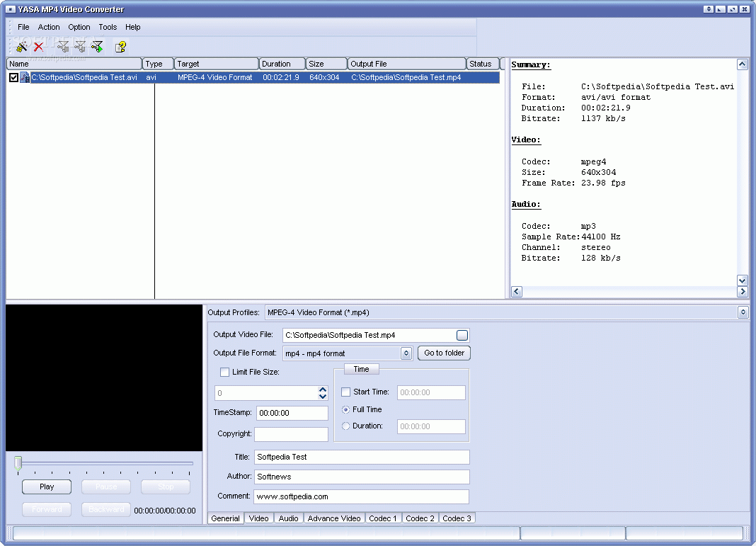Click the Backward button
This screenshot has height=546, width=756.
106,509
